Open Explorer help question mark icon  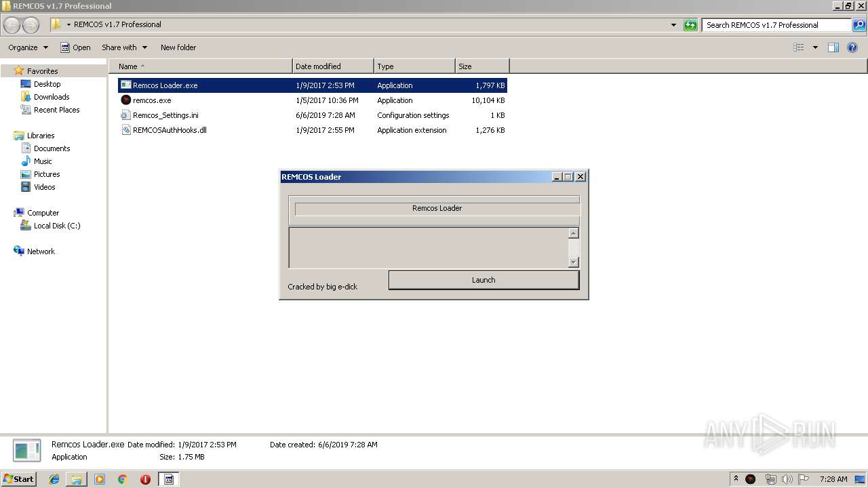pyautogui.click(x=853, y=47)
